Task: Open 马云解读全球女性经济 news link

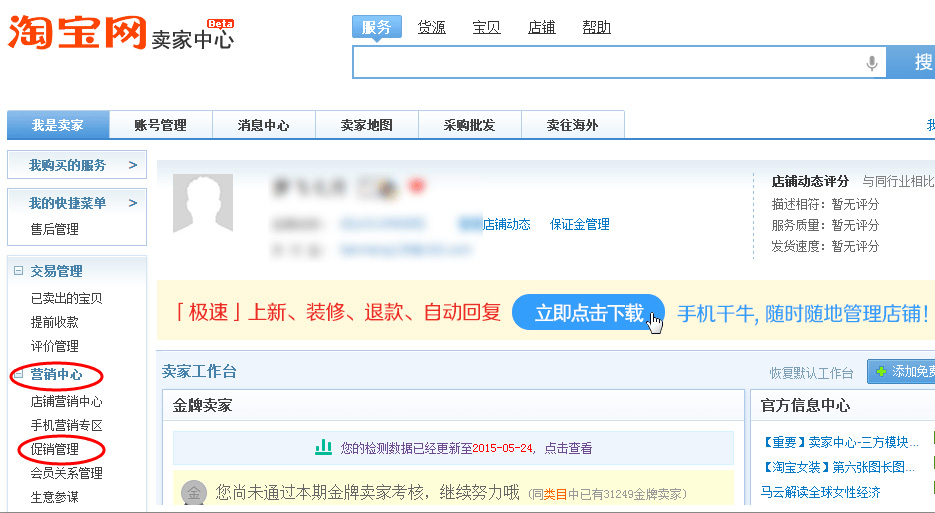Action: click(821, 492)
